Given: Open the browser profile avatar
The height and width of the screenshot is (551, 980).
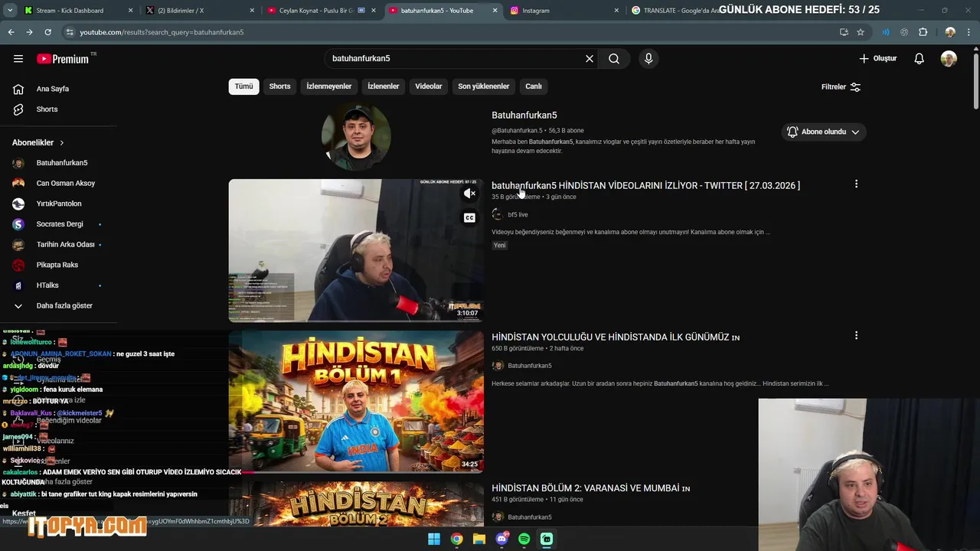Looking at the screenshot, I should tap(950, 32).
